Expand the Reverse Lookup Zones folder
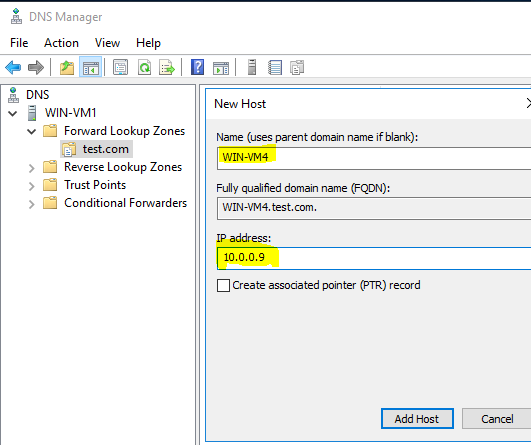The width and height of the screenshot is (531, 445). click(x=31, y=168)
